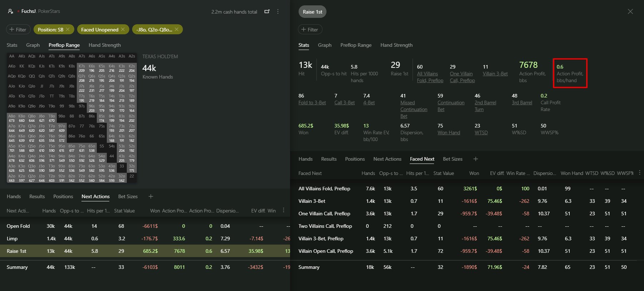
Task: Select the Two Villains Call, Preflop row
Action: (x=467, y=226)
